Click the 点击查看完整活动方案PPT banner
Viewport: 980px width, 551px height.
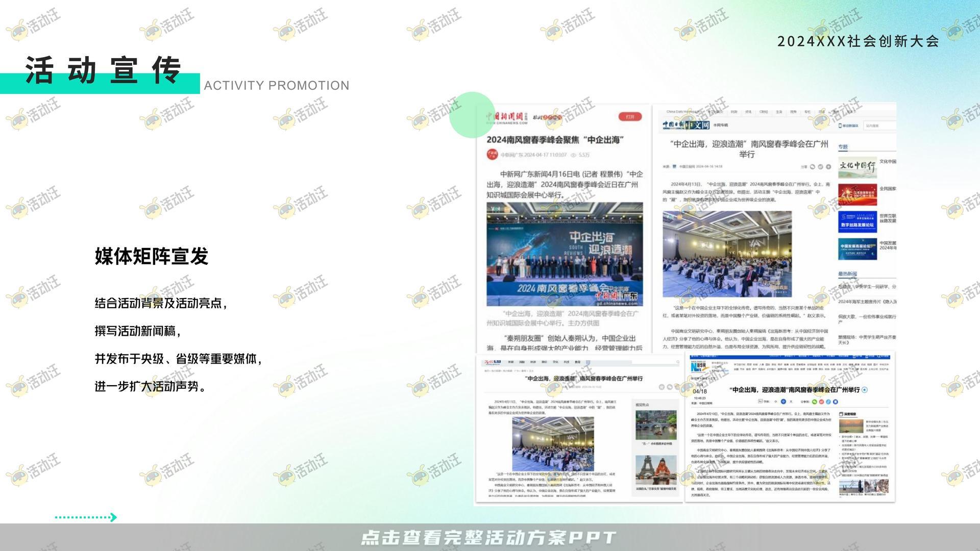(489, 537)
